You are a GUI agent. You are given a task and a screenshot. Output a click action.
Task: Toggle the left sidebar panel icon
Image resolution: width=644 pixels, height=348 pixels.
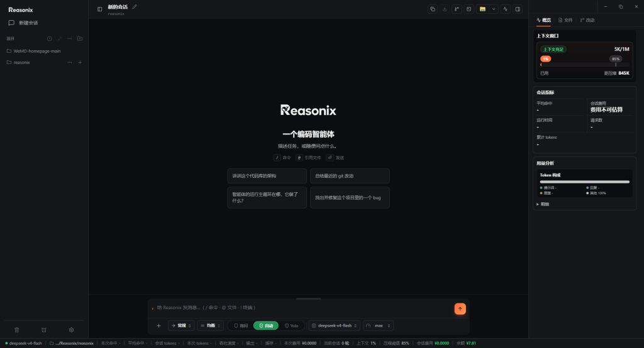[100, 9]
